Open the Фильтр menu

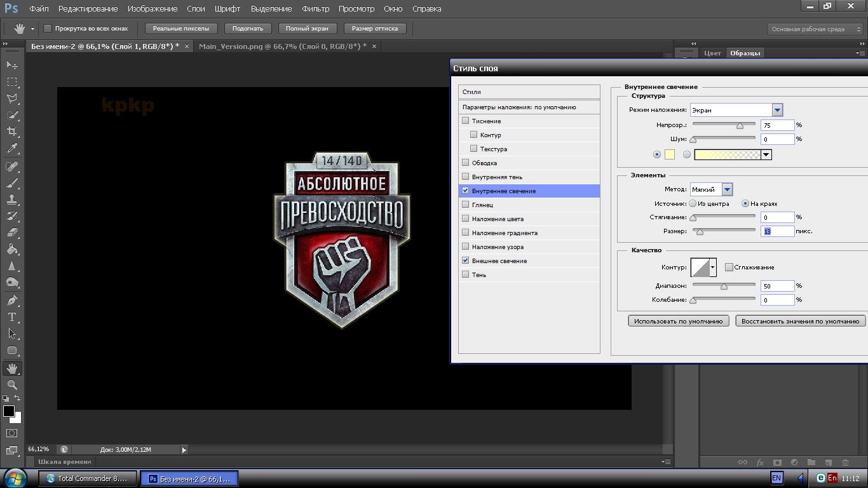pos(315,9)
